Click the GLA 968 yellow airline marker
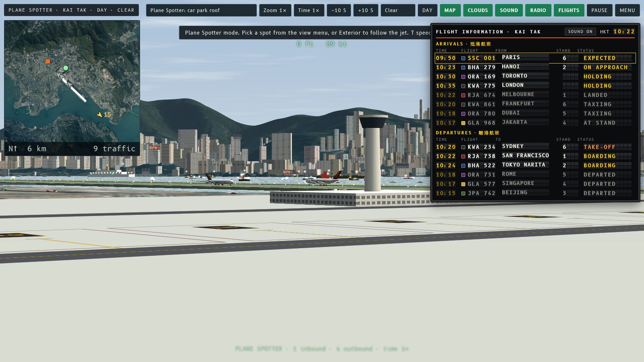644x362 pixels. (x=463, y=123)
